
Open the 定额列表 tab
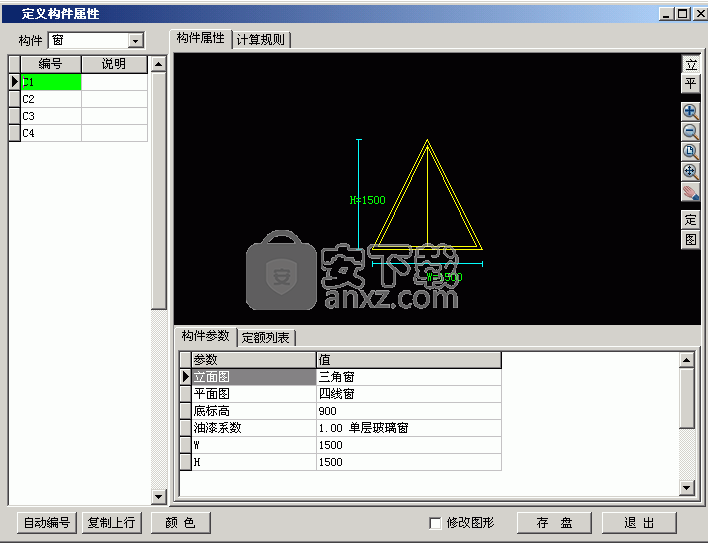click(x=266, y=338)
